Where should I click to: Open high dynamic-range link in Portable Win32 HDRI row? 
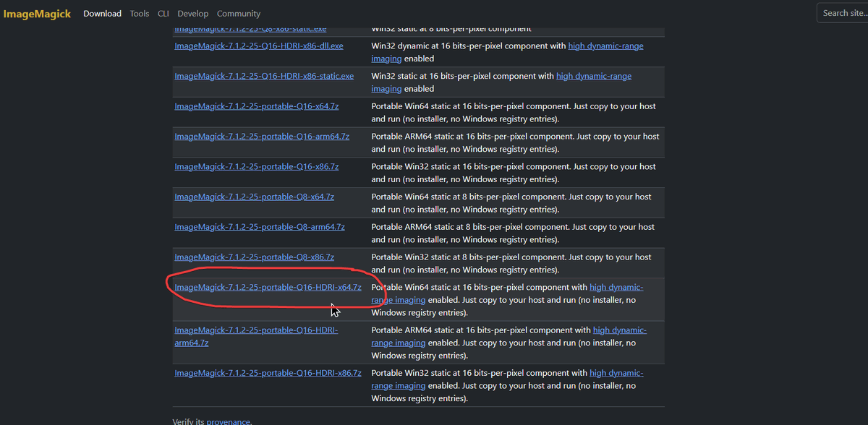[x=616, y=373]
